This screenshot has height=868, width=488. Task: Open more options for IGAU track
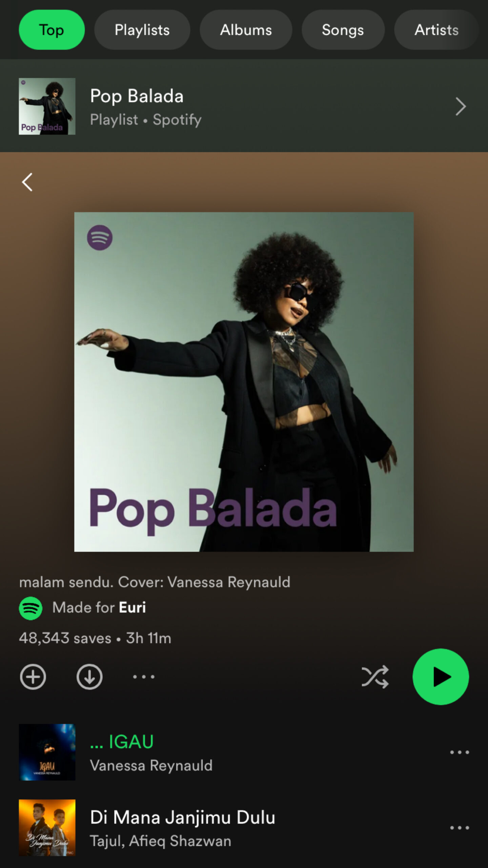point(460,752)
